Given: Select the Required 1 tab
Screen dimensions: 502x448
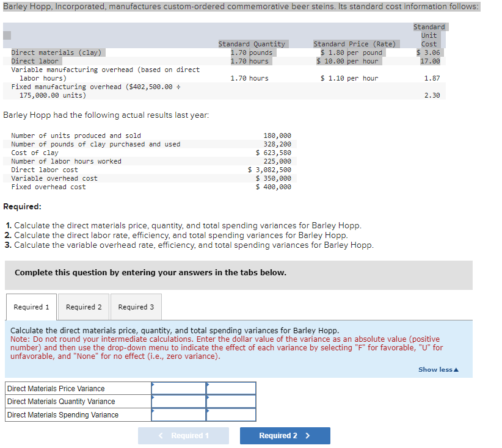Looking at the screenshot, I should click(31, 306).
